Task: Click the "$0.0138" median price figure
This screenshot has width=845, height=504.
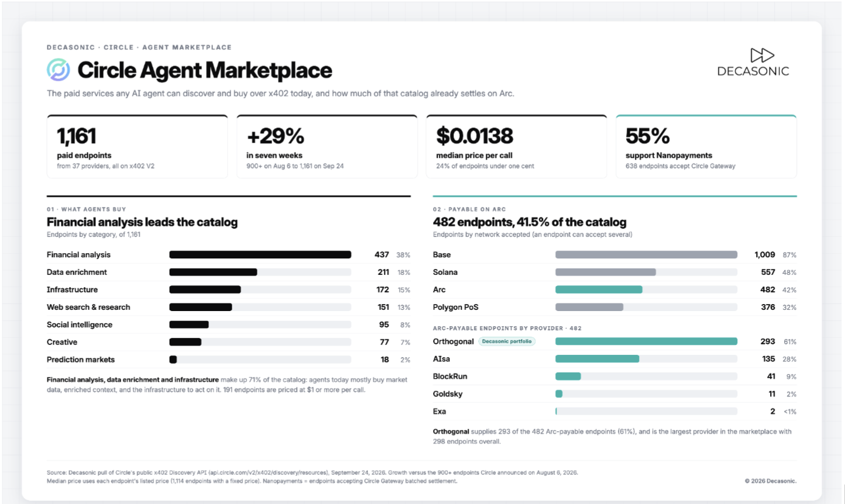Action: point(475,136)
